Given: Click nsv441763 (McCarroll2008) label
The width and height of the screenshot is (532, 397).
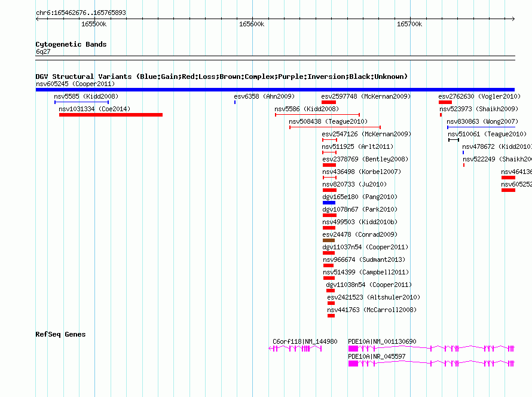Looking at the screenshot, I should pyautogui.click(x=372, y=310).
